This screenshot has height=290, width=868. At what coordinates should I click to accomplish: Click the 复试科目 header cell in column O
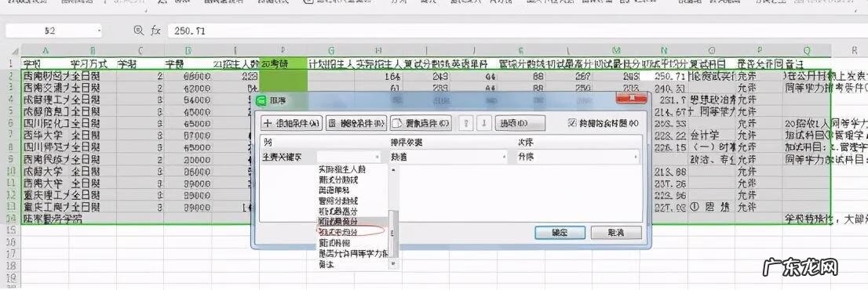tap(711, 63)
